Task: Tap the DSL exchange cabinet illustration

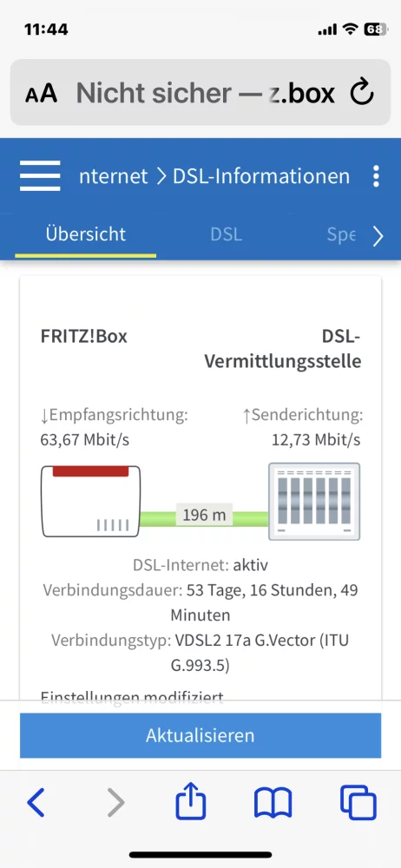Action: coord(314,502)
